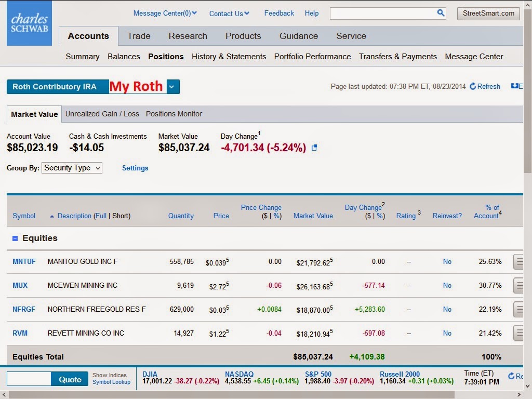Viewport: 532px width, 399px height.
Task: Click the Quote button
Action: point(70,379)
